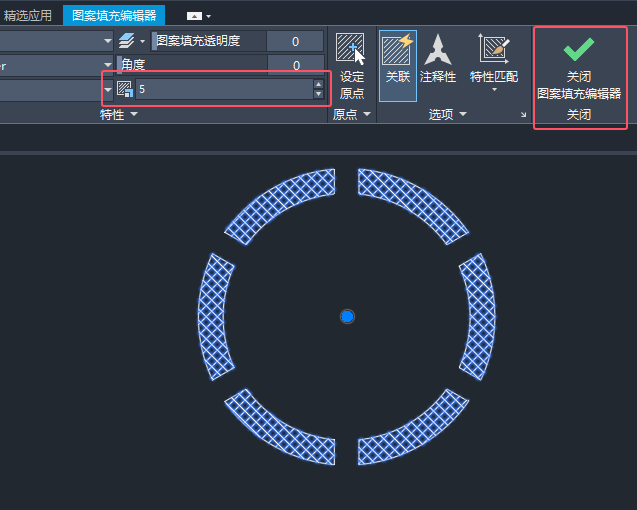Adjust the 角度 slider
Viewport: 637px width, 510px height.
(192, 65)
